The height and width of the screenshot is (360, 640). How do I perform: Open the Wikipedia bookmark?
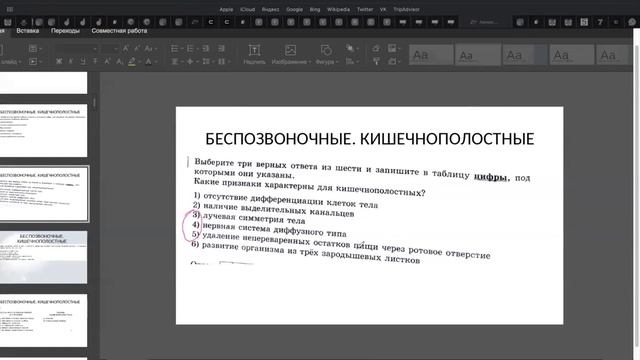(338, 9)
